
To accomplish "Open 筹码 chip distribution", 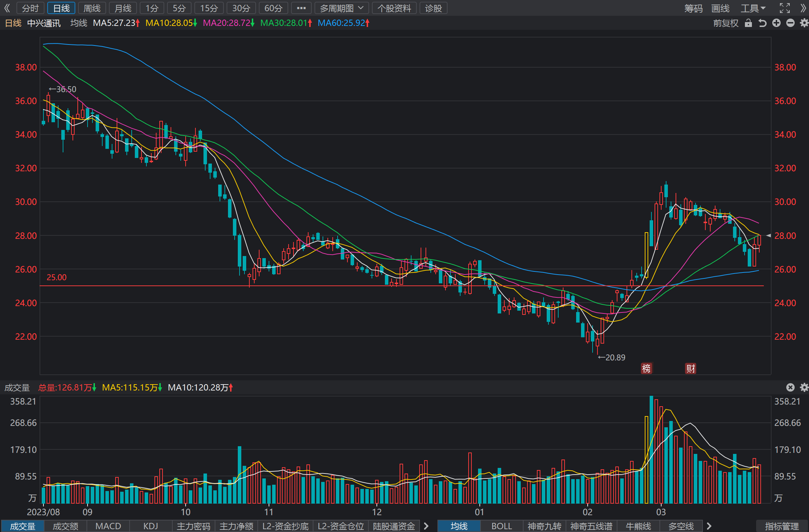I will pyautogui.click(x=693, y=8).
